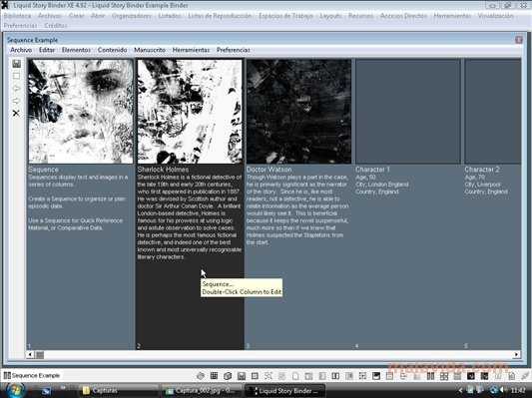Click the 3x3 grid icon in bottom toolbar
The width and height of the screenshot is (532, 398).
pos(214,376)
